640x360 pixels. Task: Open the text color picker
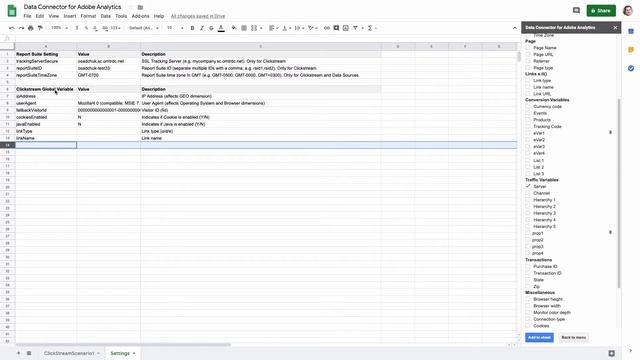(221, 28)
